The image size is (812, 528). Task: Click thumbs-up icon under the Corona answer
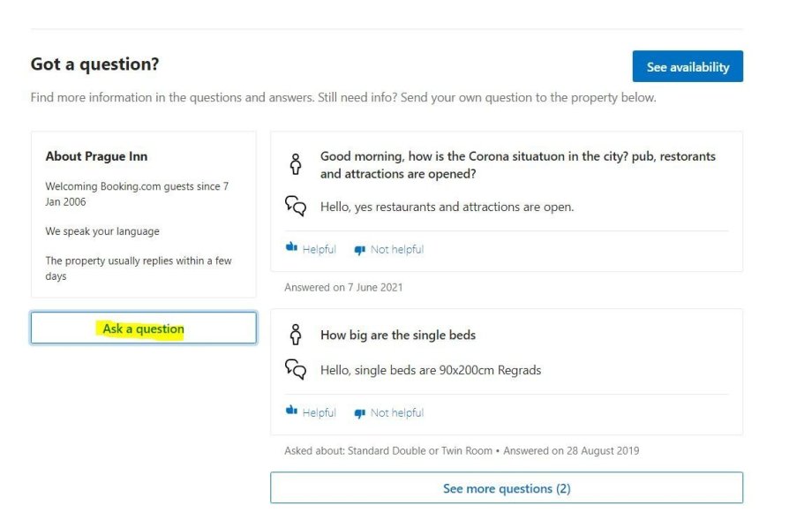291,248
